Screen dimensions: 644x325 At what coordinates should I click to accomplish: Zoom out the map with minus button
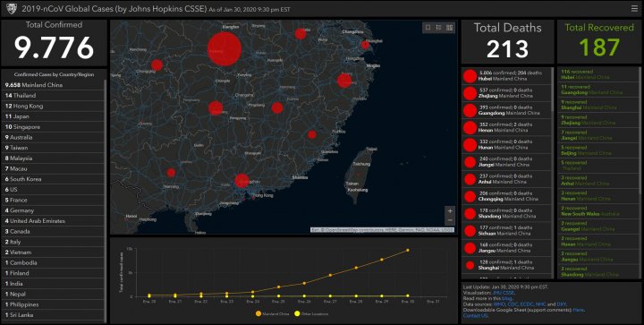point(450,220)
